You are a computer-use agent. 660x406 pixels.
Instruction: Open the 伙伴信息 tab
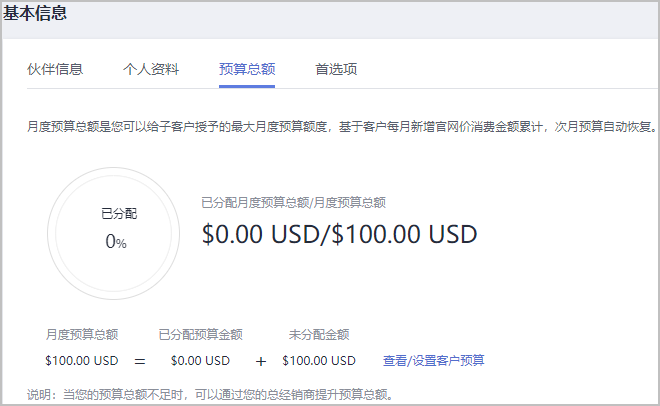pos(55,69)
